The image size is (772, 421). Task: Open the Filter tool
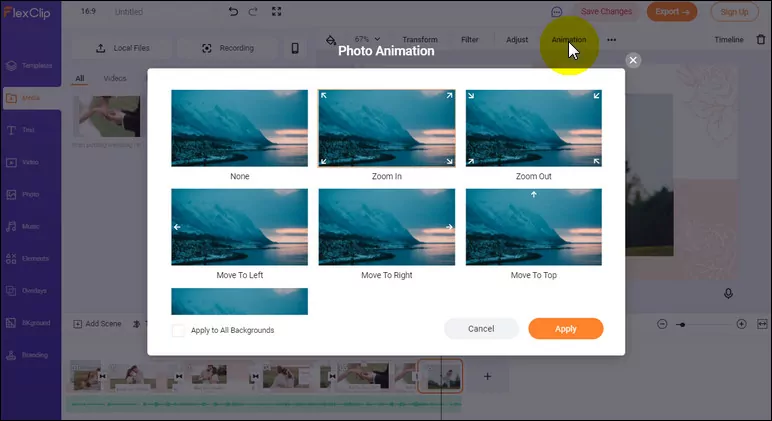[x=469, y=39]
